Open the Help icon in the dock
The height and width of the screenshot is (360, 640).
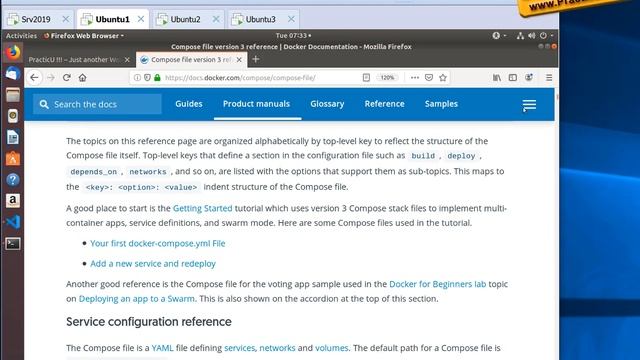pos(13,180)
